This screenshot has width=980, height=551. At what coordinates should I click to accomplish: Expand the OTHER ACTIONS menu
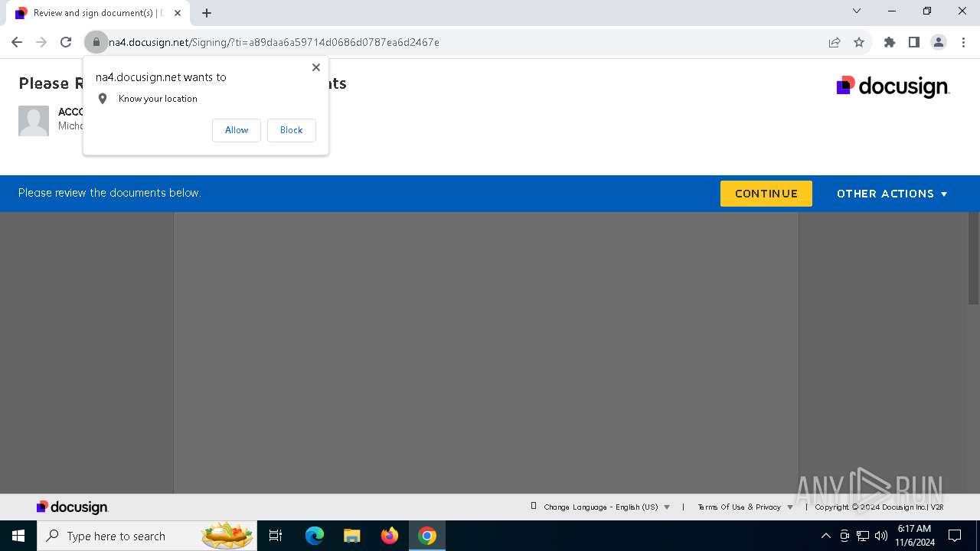pyautogui.click(x=892, y=194)
